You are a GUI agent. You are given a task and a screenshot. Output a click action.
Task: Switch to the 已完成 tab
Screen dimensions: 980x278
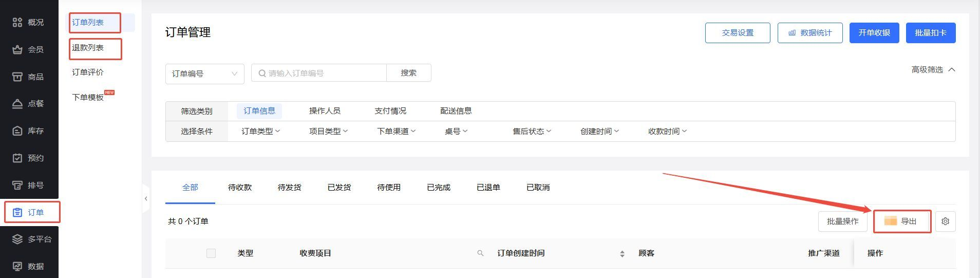click(439, 188)
